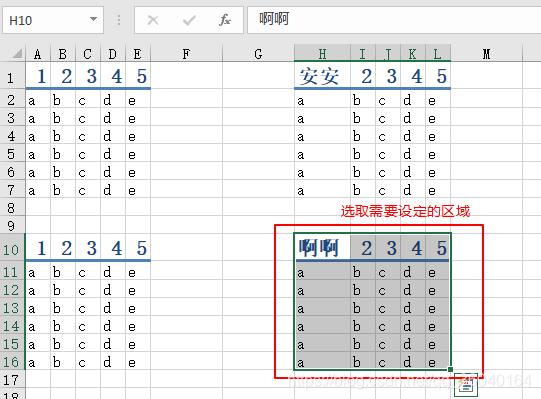This screenshot has height=399, width=541.
Task: Click the Cancel (X) formula bar icon
Action: click(x=153, y=20)
